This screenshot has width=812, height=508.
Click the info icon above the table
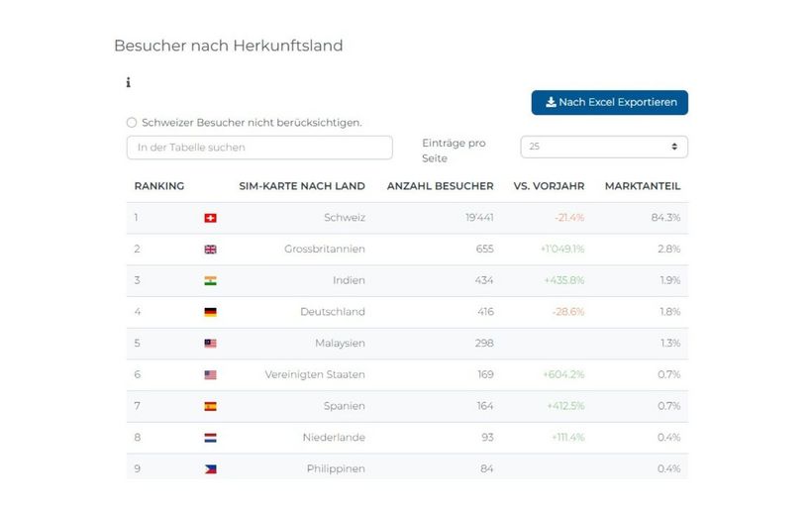128,82
